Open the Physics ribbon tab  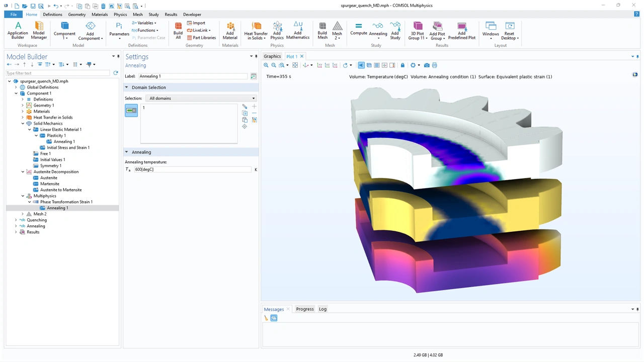tap(120, 15)
